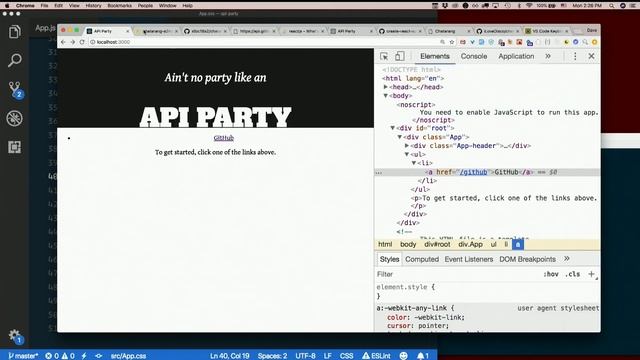Collapse the body element node
The width and height of the screenshot is (640, 360).
pos(386,96)
